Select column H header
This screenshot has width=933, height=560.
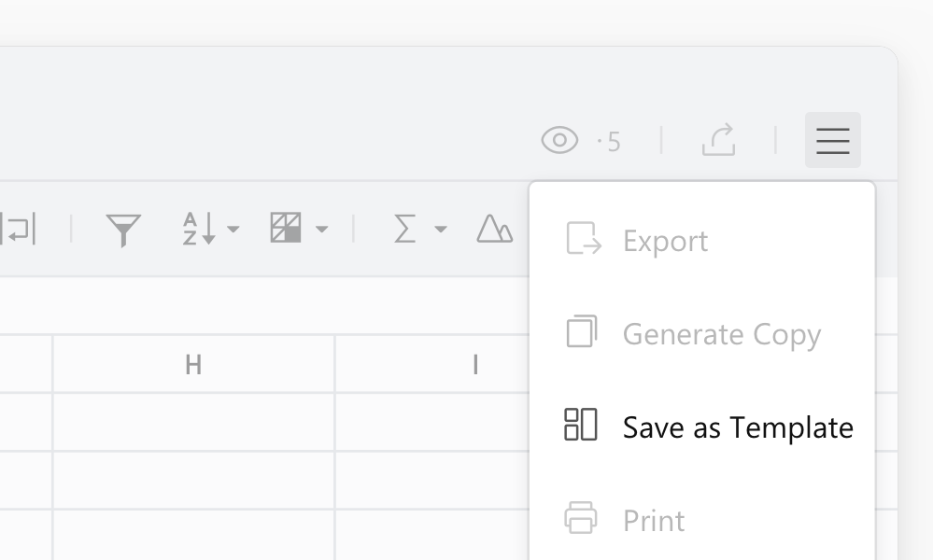point(193,364)
